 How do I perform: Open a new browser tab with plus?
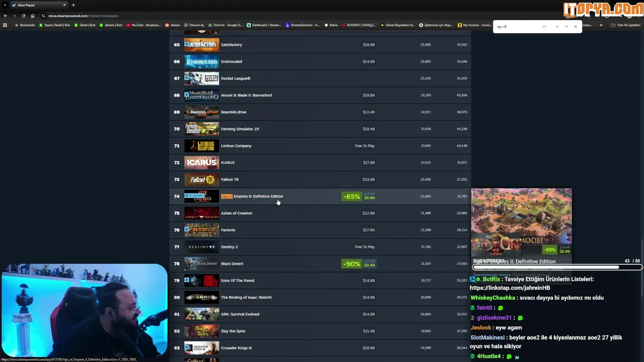73,5
